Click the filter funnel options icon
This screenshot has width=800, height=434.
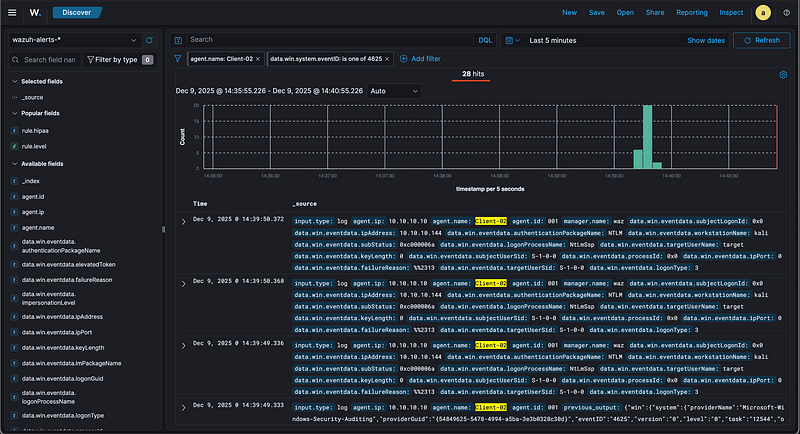tap(178, 59)
